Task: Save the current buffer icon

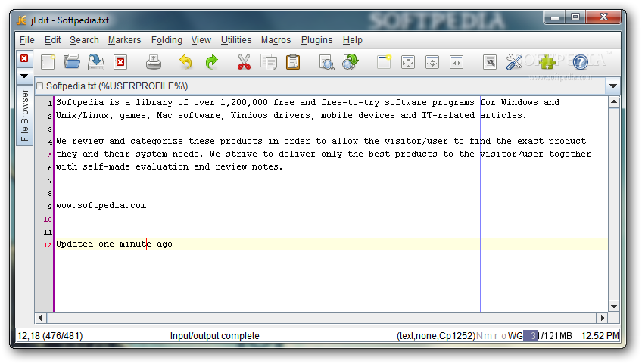Action: pos(96,62)
